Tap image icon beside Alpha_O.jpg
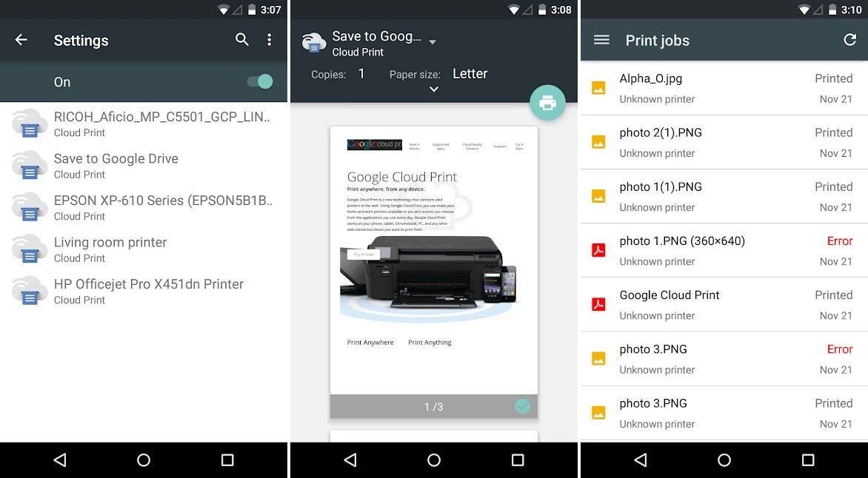 point(598,88)
